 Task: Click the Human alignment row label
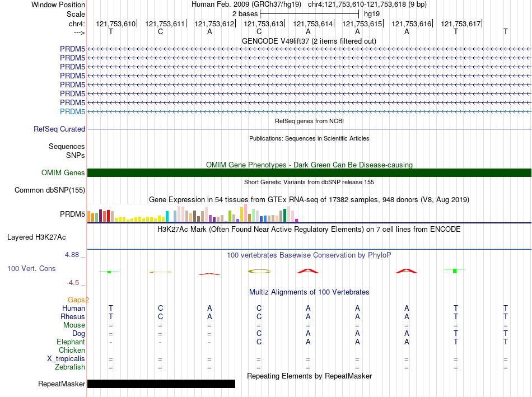pyautogui.click(x=73, y=308)
